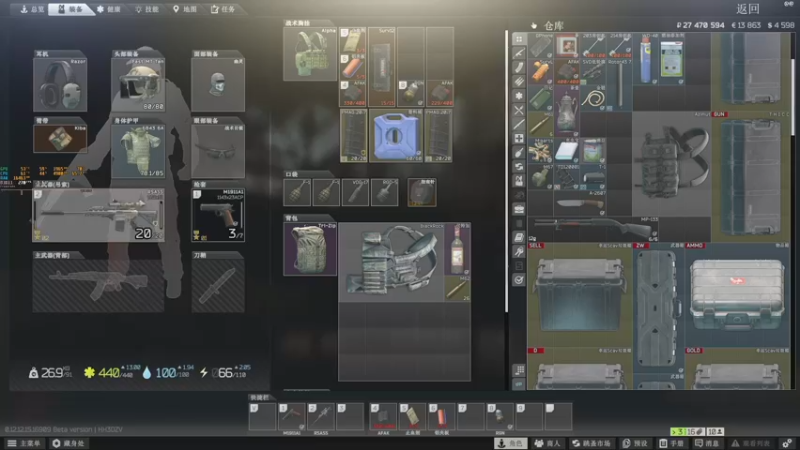Open the 健康 health tab
800x450 pixels.
[109, 9]
